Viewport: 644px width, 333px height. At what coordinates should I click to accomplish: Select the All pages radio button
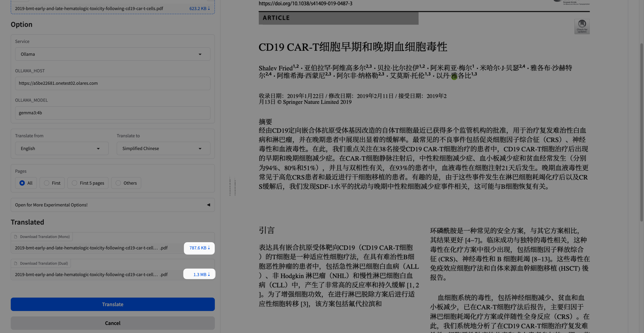point(22,183)
